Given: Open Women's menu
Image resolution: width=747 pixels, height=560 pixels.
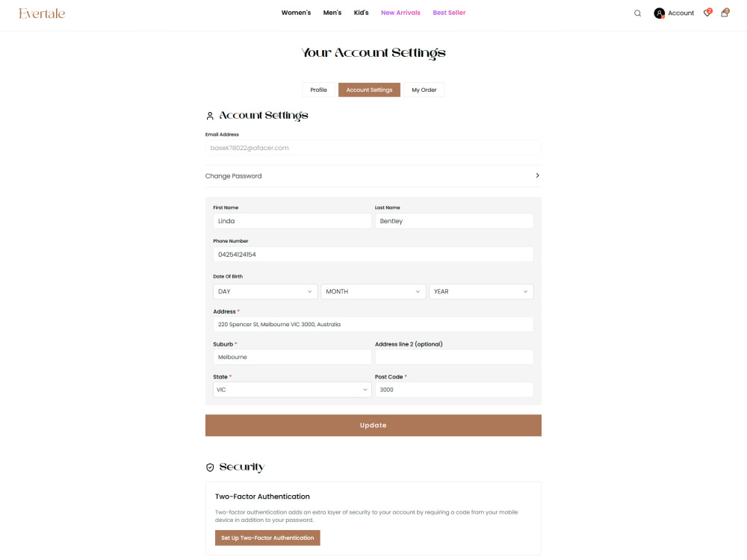Looking at the screenshot, I should coord(296,13).
